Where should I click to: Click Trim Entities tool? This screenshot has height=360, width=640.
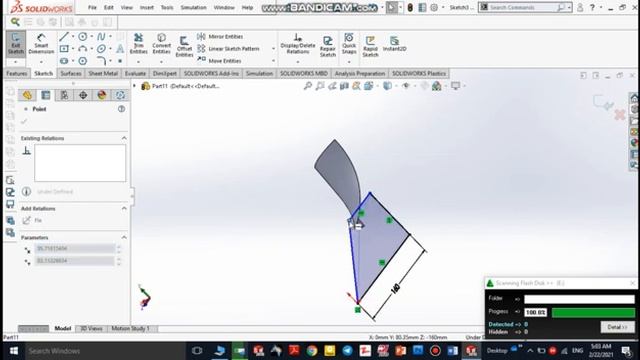pos(138,44)
